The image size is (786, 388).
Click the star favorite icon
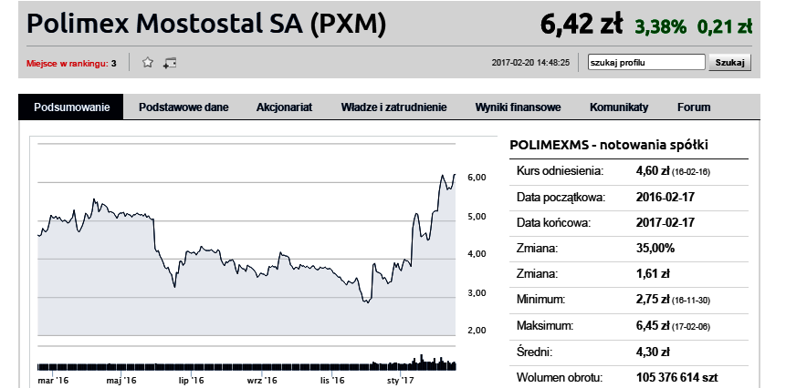coord(147,63)
